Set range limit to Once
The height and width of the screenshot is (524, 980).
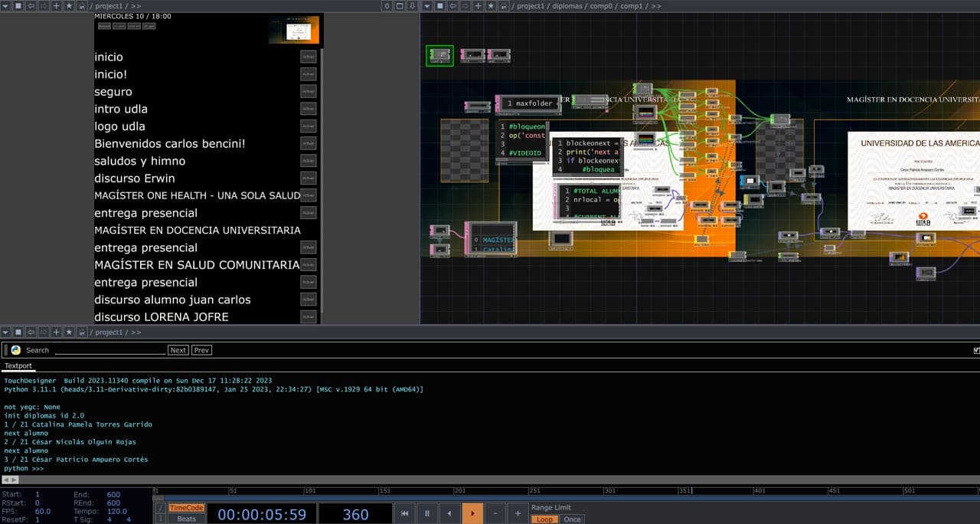coord(572,519)
